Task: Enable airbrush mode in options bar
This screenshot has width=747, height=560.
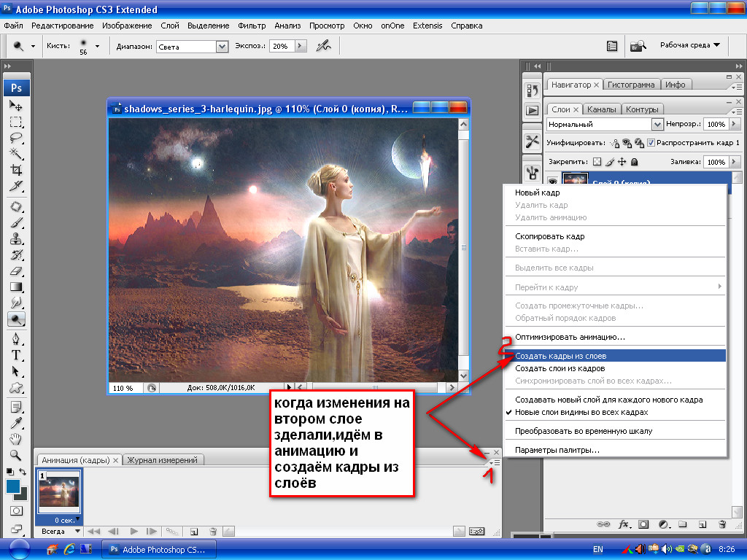Action: click(x=324, y=46)
